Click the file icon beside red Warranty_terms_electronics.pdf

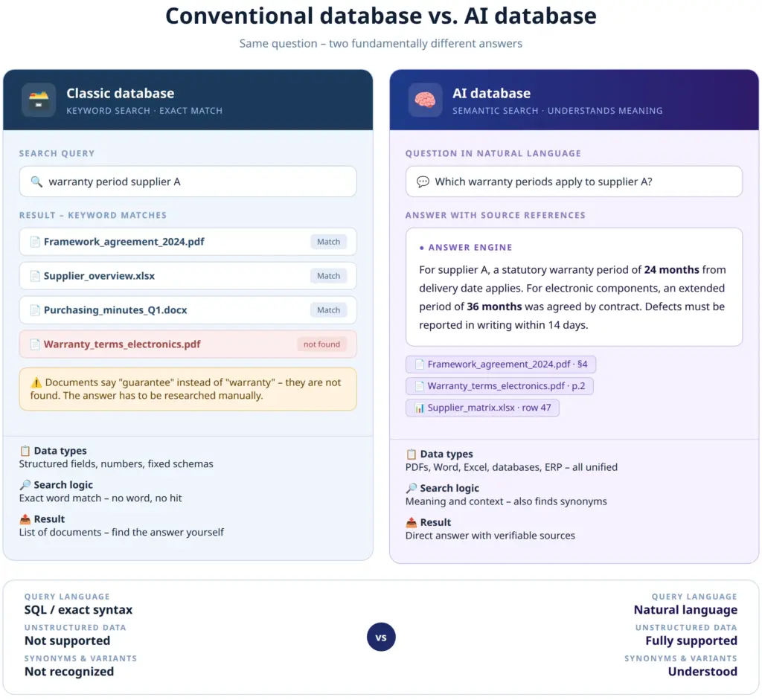tap(35, 344)
